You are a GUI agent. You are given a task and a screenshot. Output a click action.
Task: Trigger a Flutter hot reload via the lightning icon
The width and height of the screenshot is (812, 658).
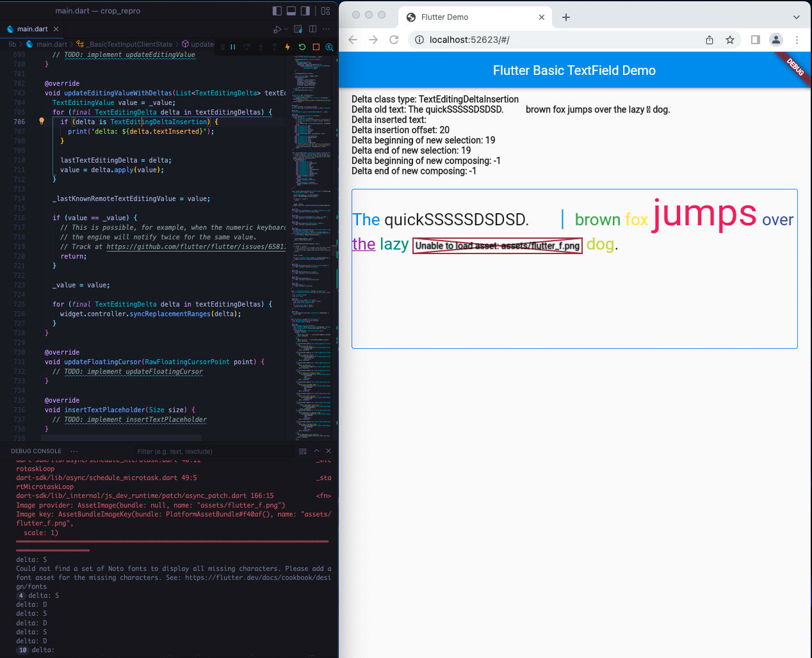pos(288,47)
